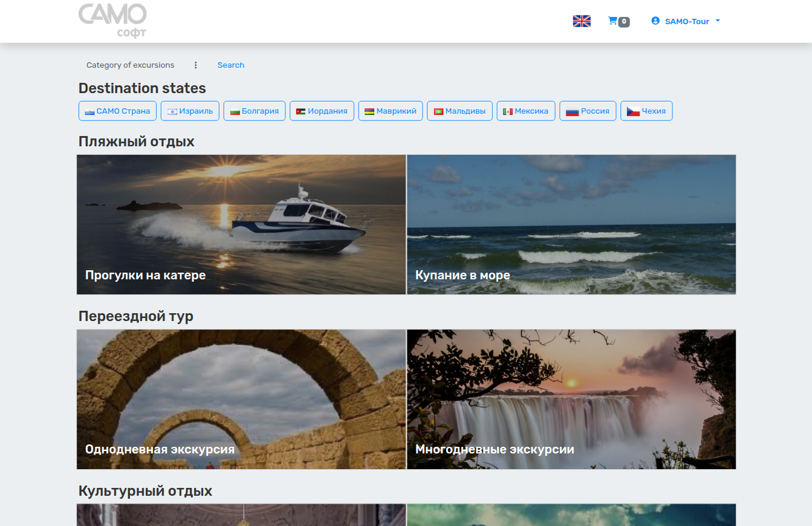Viewport: 812px width, 526px height.
Task: Filter by САМО Страна destination
Action: point(118,111)
